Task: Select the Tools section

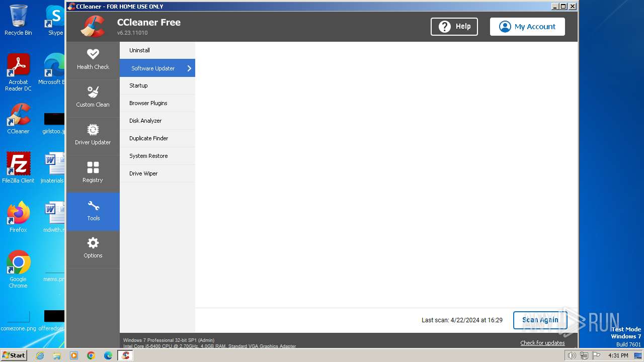Action: [93, 211]
